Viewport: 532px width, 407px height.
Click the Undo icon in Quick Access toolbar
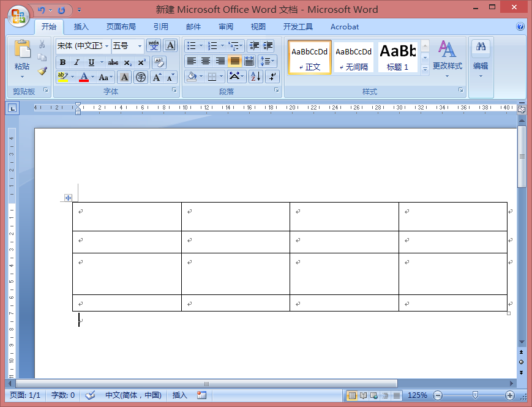[x=42, y=10]
